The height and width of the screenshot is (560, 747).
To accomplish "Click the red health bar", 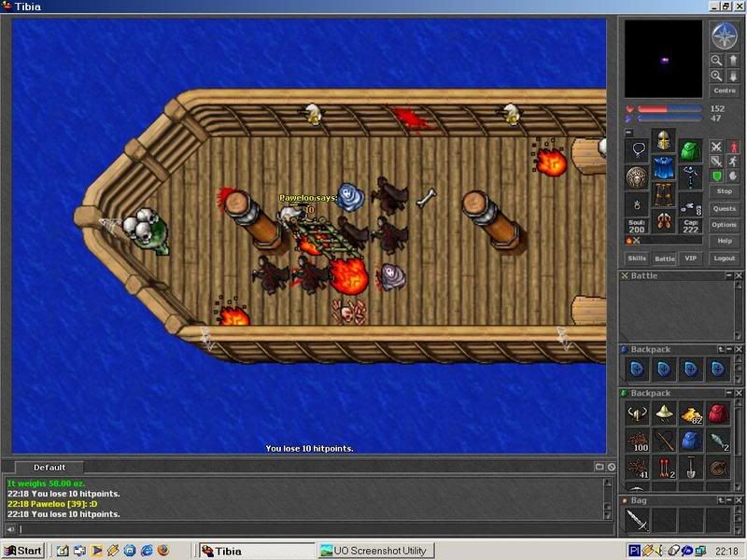I will click(669, 109).
